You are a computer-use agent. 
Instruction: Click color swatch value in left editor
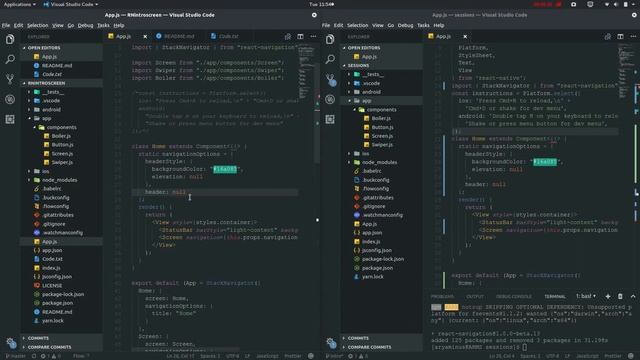click(x=225, y=169)
